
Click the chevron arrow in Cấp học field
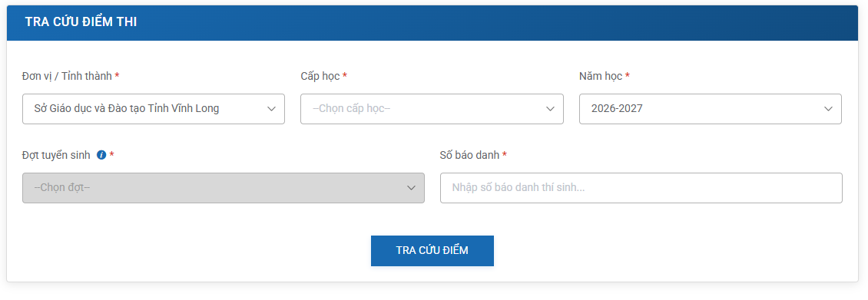click(550, 109)
